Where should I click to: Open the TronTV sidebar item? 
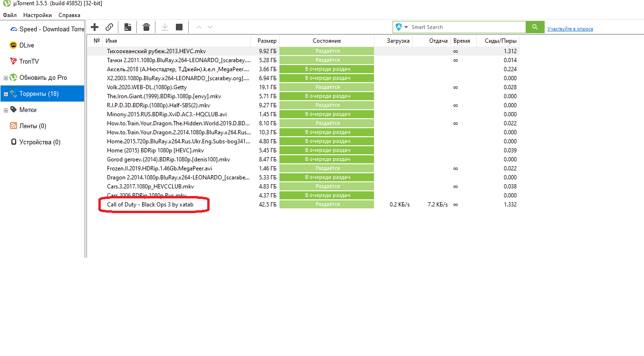25,61
